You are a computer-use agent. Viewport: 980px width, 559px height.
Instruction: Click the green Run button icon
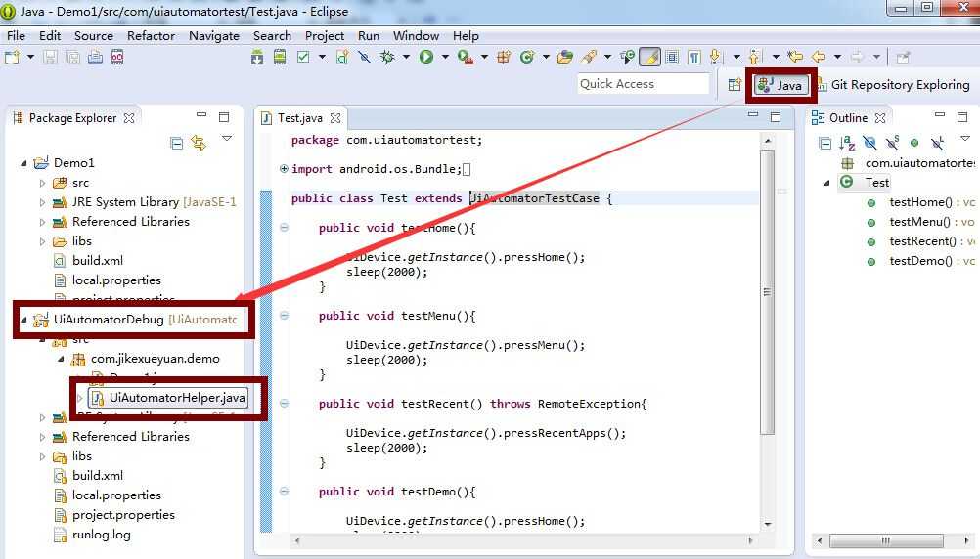tap(426, 58)
